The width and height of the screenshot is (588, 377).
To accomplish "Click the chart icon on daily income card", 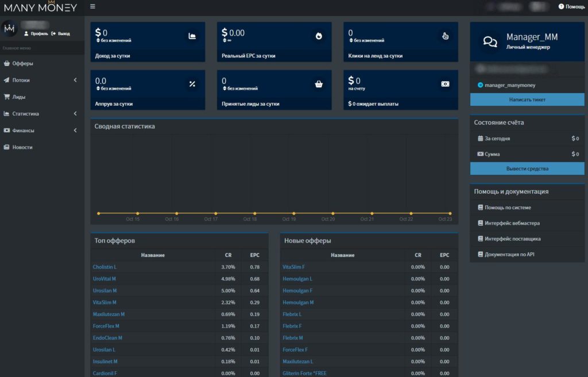I will pos(192,36).
